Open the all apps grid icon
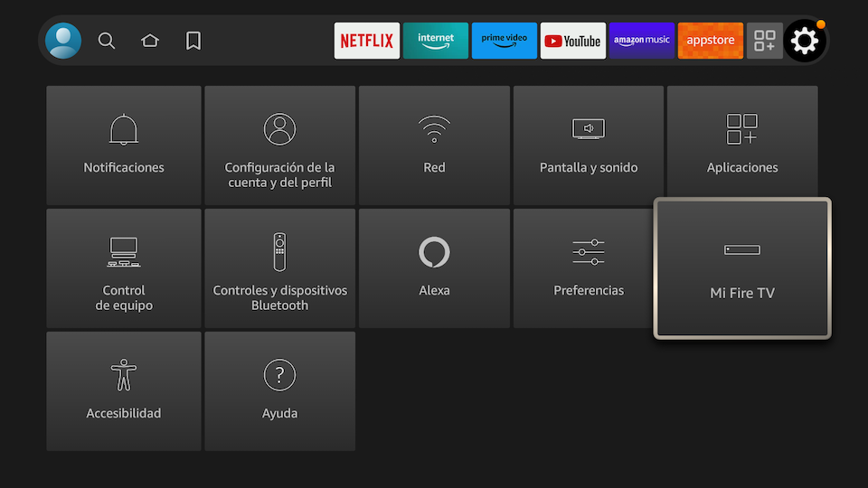This screenshot has height=488, width=868. 765,41
